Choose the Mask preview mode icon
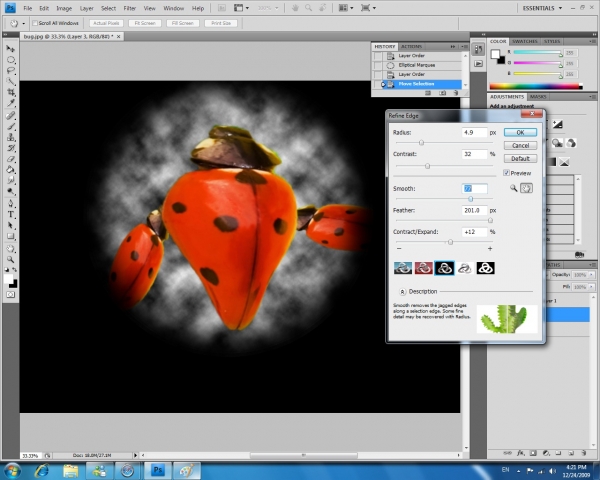600x480 pixels. tap(486, 268)
